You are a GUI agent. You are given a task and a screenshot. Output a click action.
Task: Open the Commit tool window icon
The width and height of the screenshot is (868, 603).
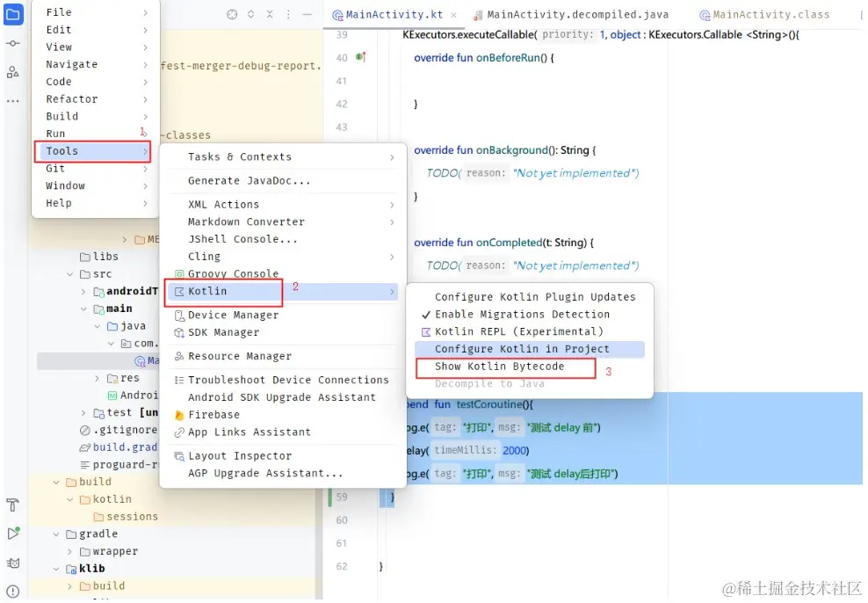12,43
